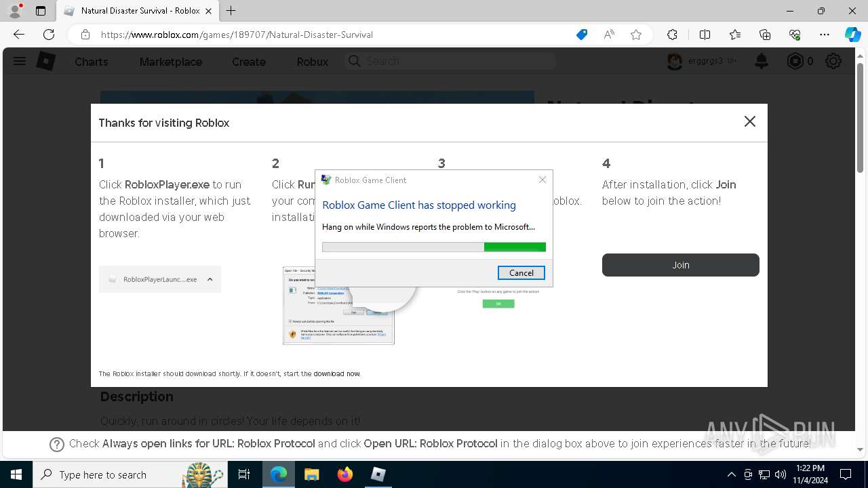The image size is (868, 488).
Task: Show hidden system tray icons
Action: (x=731, y=474)
